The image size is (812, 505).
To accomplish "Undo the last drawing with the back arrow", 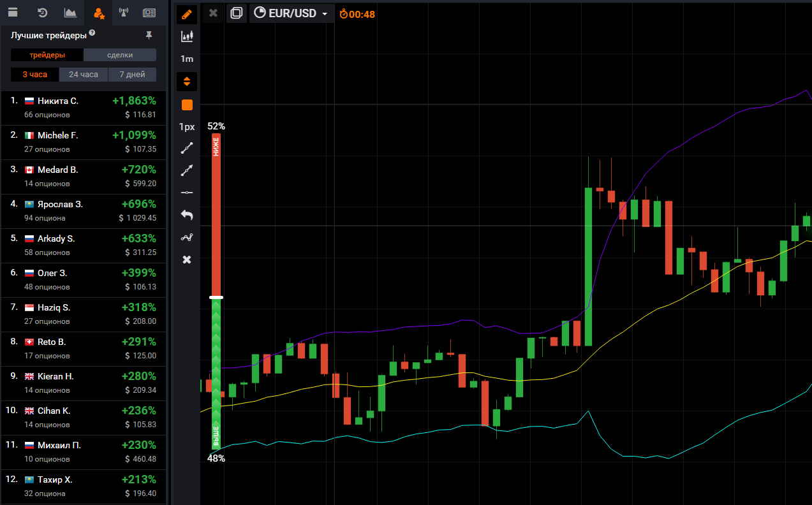I will (x=187, y=215).
